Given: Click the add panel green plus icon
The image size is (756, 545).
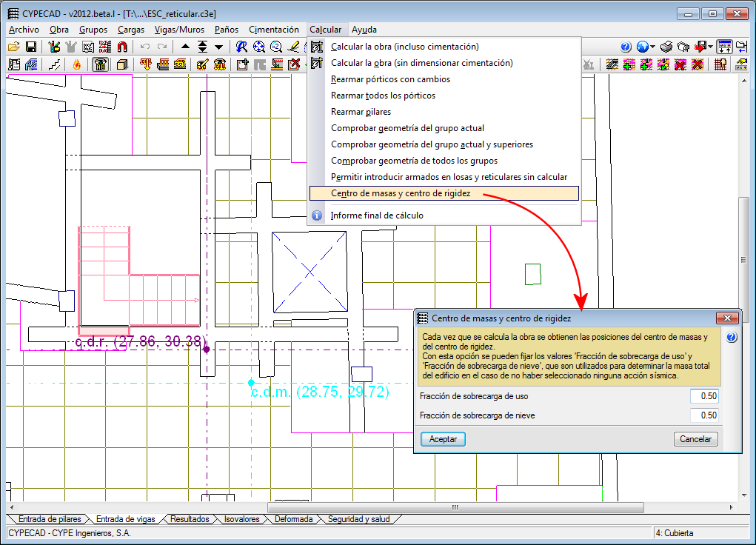Looking at the screenshot, I should point(243,64).
